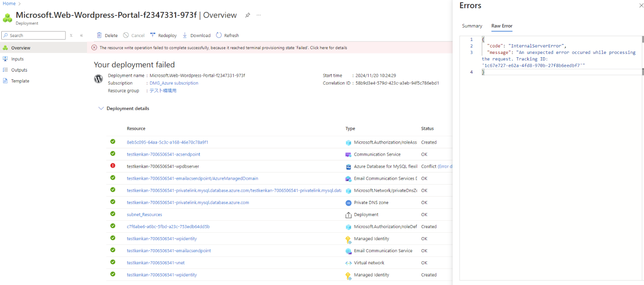This screenshot has height=285, width=644.
Task: Click the Private DNS zone type icon
Action: [x=348, y=203]
